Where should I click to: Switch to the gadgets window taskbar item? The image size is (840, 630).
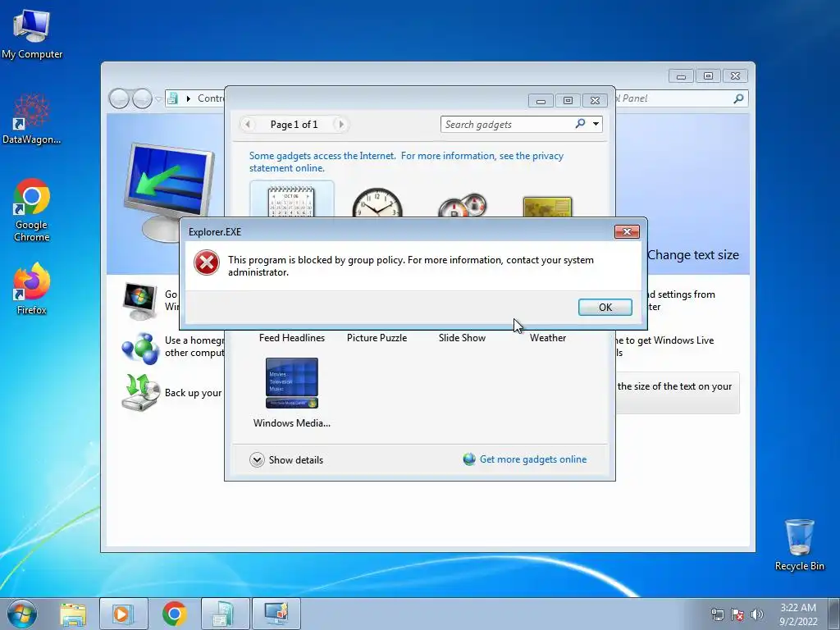[276, 614]
